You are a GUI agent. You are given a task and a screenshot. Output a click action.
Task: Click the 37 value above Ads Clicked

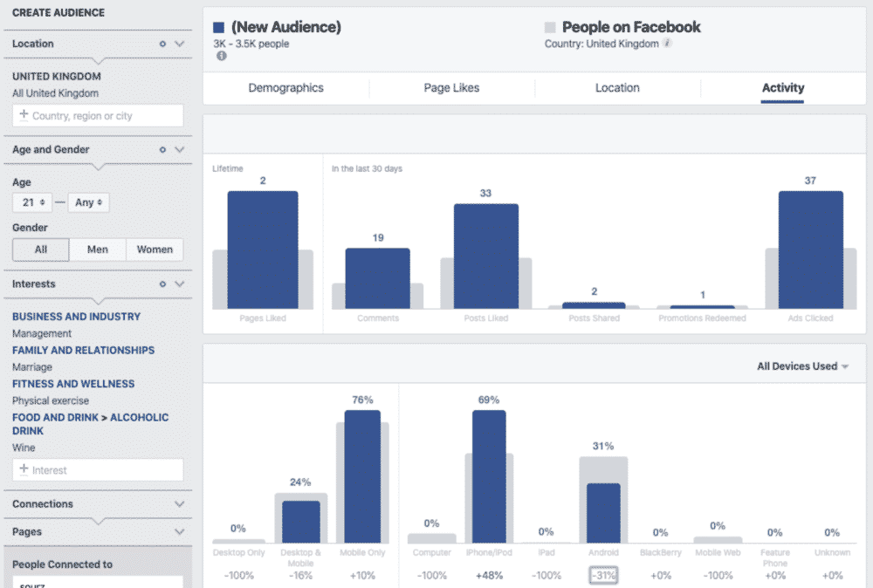[x=811, y=181]
